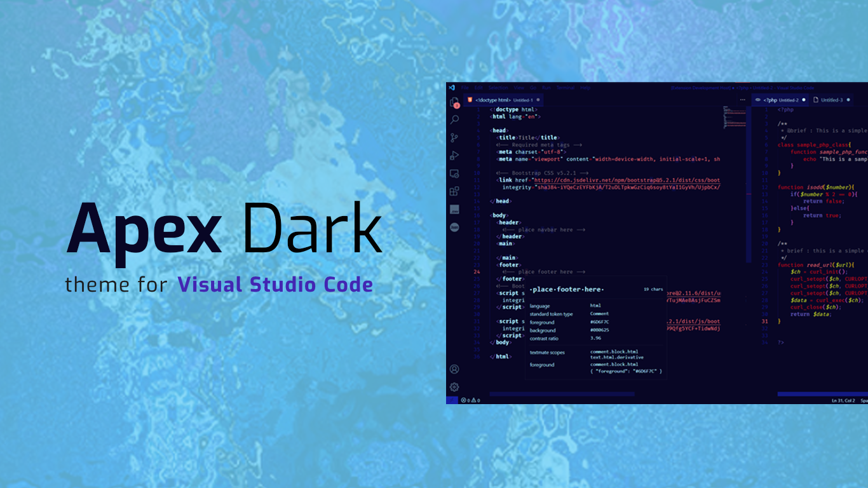This screenshot has width=868, height=488.
Task: Switch to the Untitled-2 php tab
Action: point(780,100)
